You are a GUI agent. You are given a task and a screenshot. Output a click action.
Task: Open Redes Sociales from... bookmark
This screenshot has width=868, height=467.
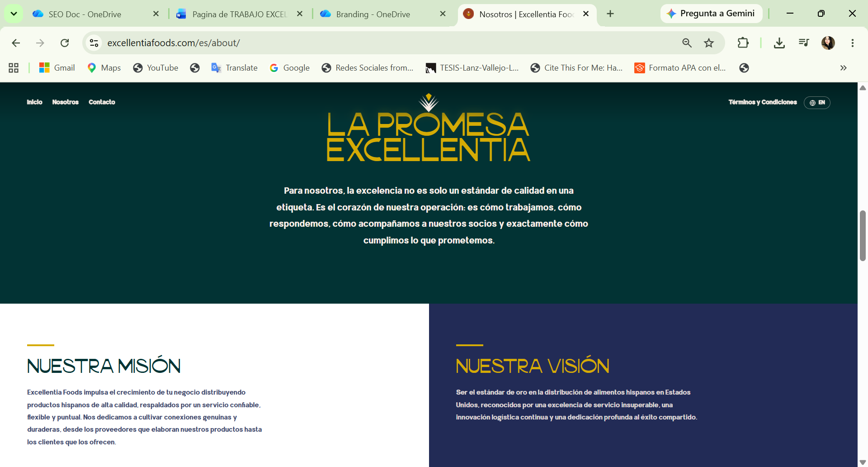point(367,68)
